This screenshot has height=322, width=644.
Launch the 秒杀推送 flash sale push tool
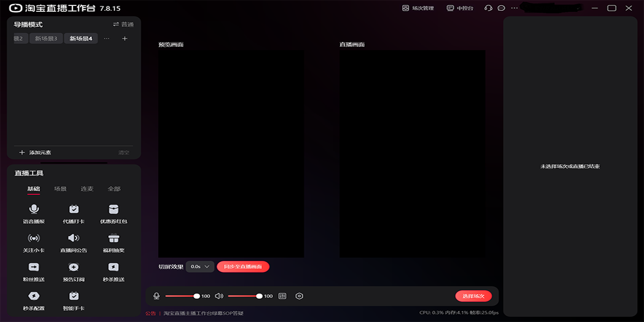pos(114,272)
